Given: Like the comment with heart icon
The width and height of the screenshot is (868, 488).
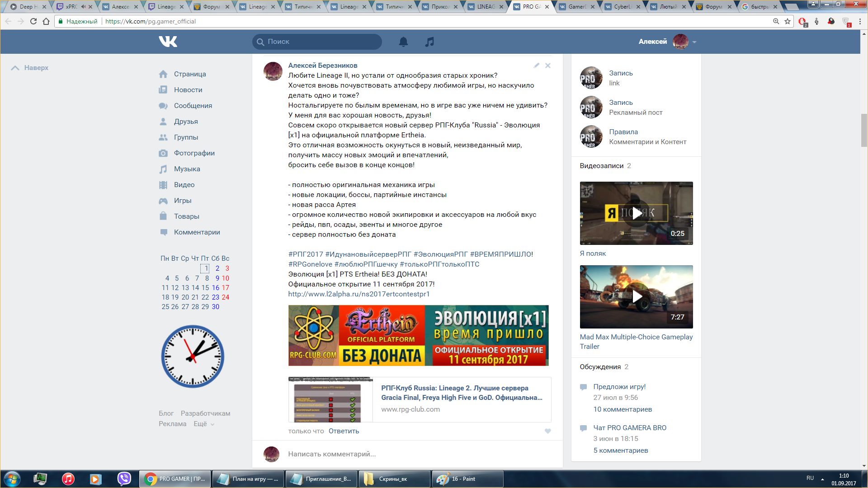Looking at the screenshot, I should coord(547,431).
